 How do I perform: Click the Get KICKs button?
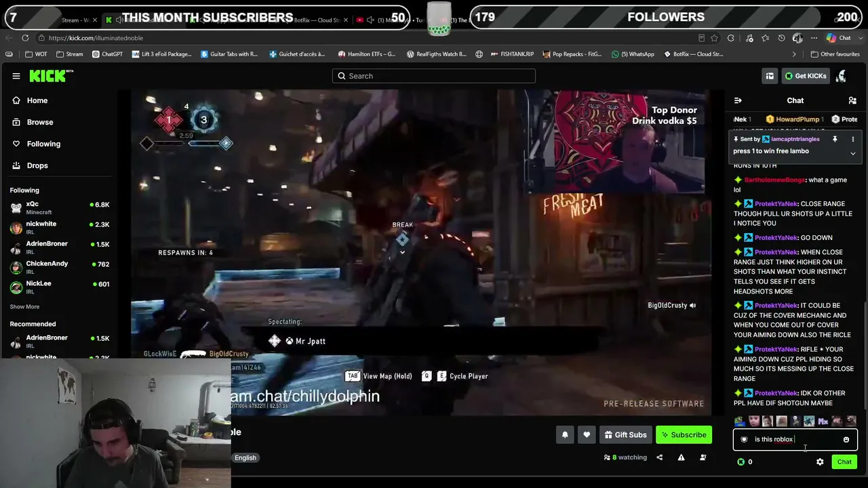pyautogui.click(x=806, y=76)
